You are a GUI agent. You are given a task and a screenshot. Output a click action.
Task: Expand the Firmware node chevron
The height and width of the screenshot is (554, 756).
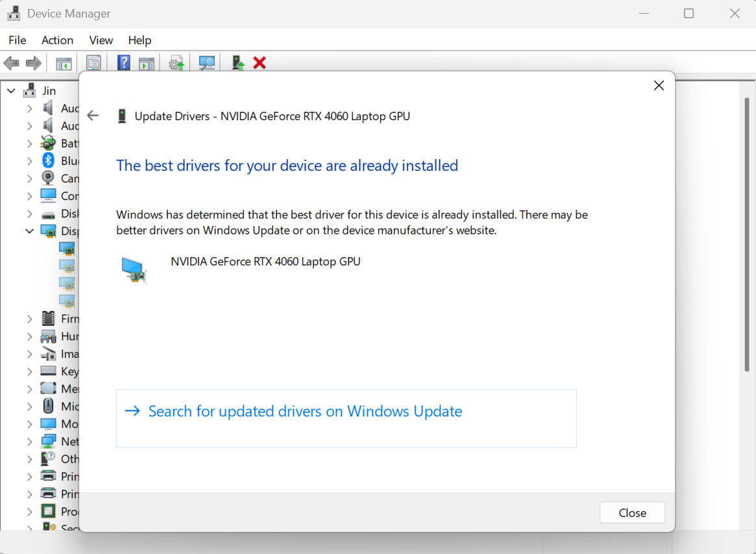(x=30, y=319)
